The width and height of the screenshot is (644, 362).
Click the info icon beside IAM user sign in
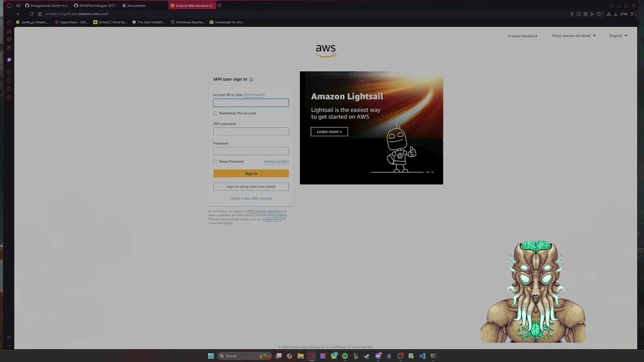[x=251, y=79]
